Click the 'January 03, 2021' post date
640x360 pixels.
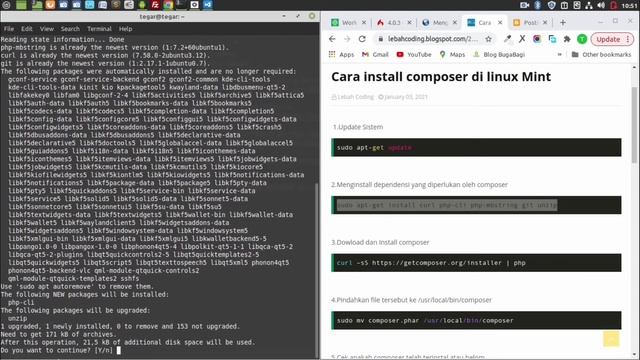[x=403, y=97]
